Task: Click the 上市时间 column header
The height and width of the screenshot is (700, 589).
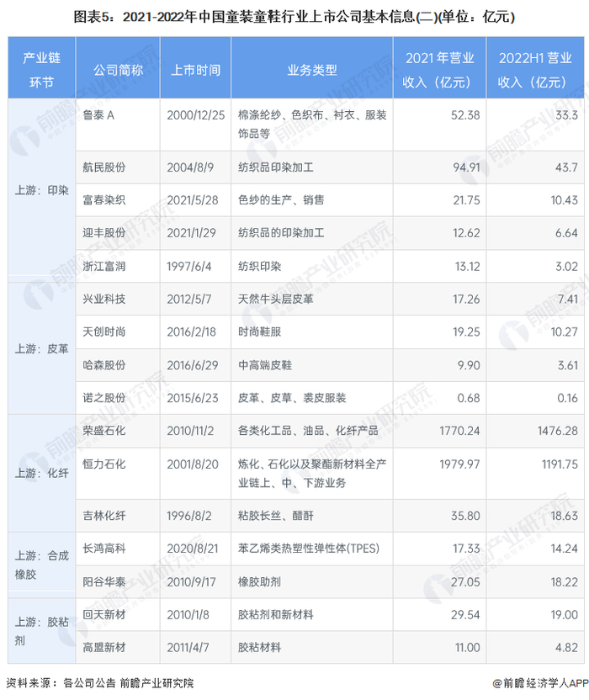Action: pyautogui.click(x=195, y=68)
